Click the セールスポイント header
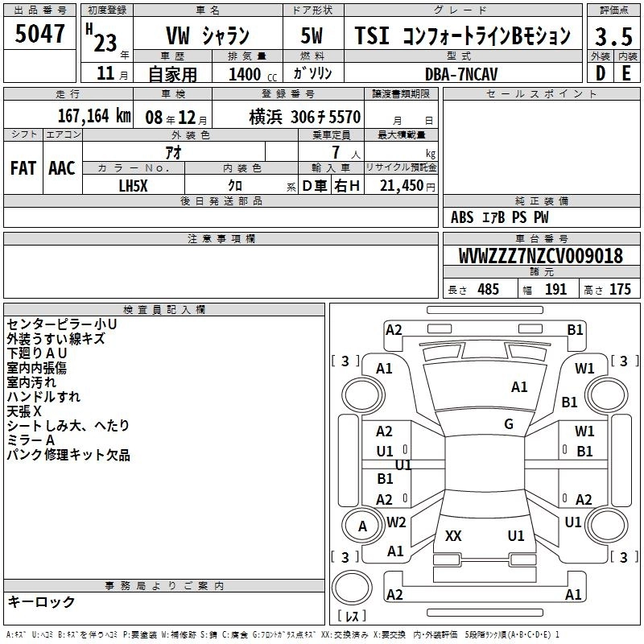The image size is (644, 644). coord(541,94)
